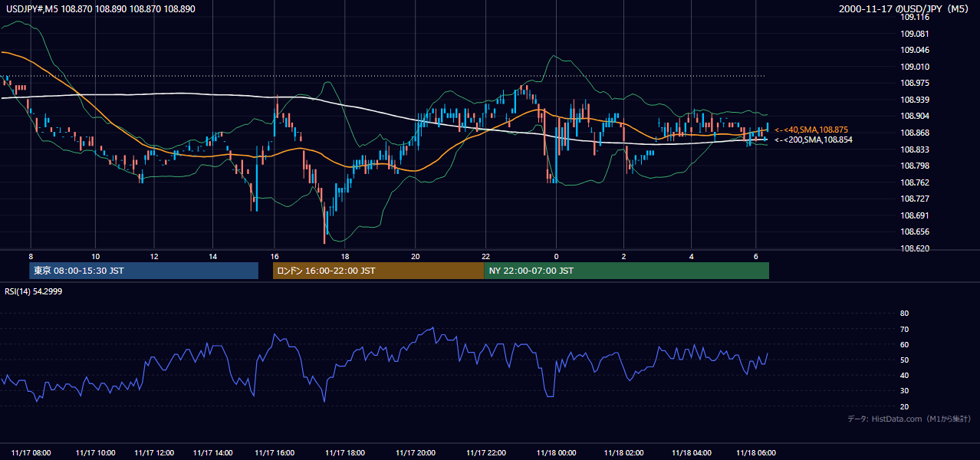Click the hour 18 tick on price chart

(x=345, y=257)
